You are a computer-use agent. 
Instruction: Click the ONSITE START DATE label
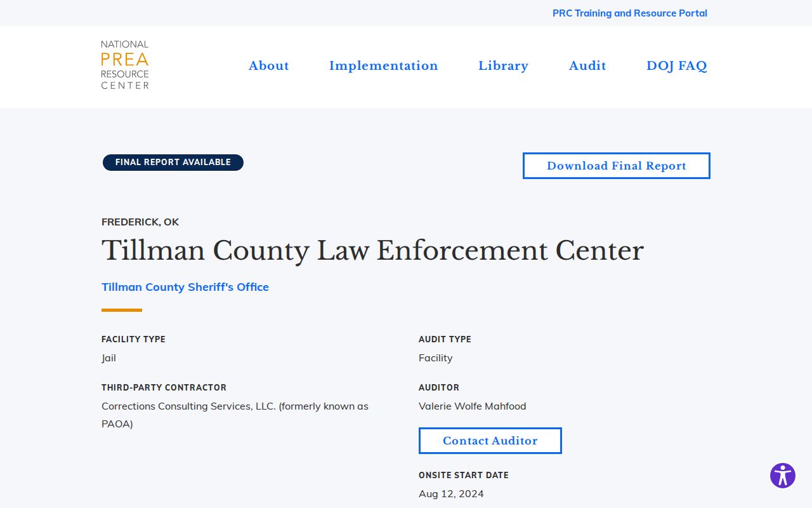(x=464, y=475)
